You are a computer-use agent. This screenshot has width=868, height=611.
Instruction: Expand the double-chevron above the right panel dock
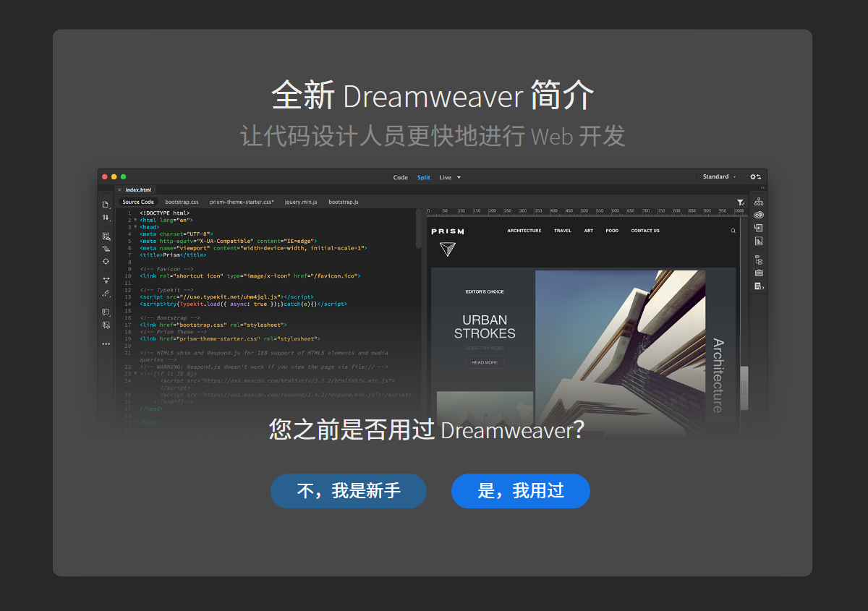pos(762,187)
